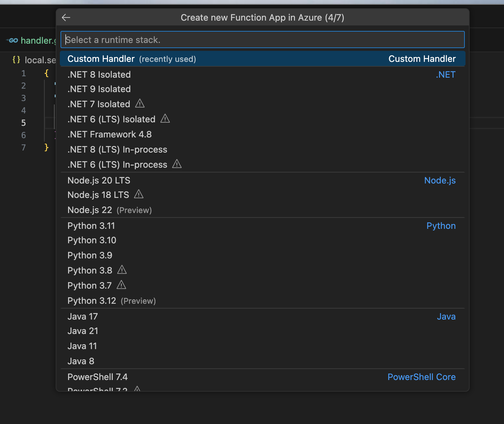This screenshot has height=424, width=504.
Task: Click the back arrow in quick pick header
Action: coord(66,18)
